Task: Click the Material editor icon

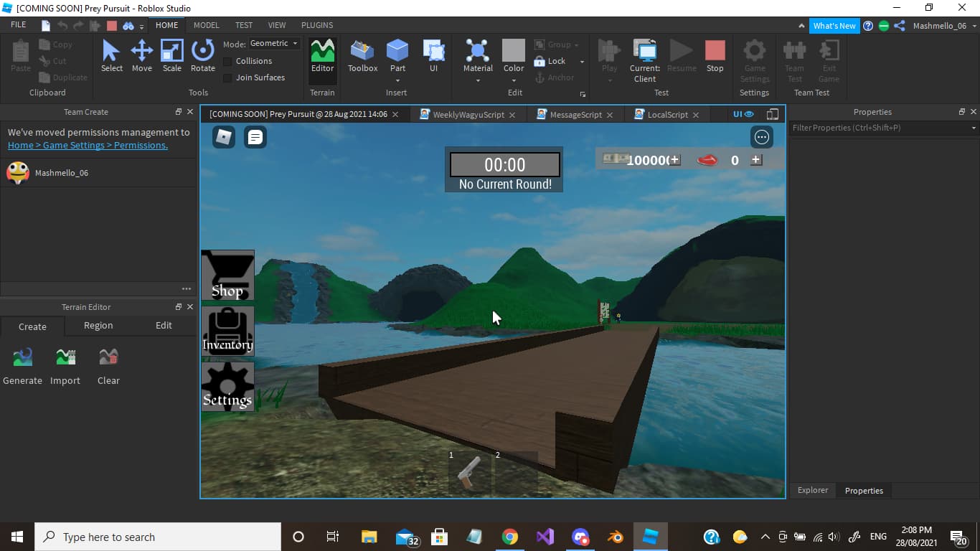Action: click(x=477, y=54)
